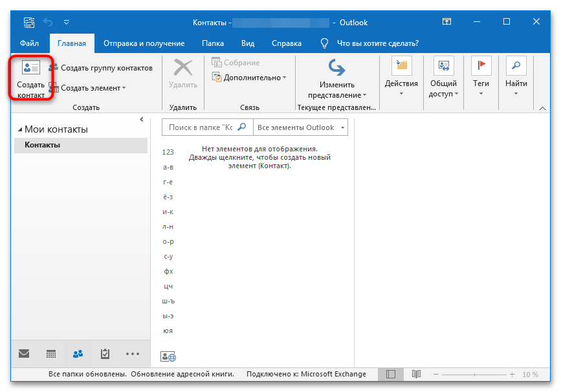Viewport: 561px width, 392px height.
Task: Jump to the и-к index section
Action: [x=168, y=212]
